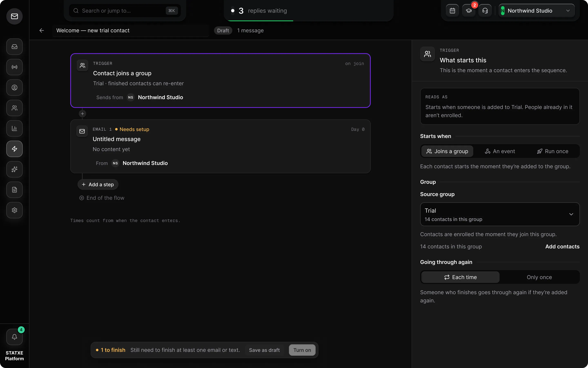Click the Search or jump to field
The width and height of the screenshot is (588, 368).
click(x=125, y=11)
